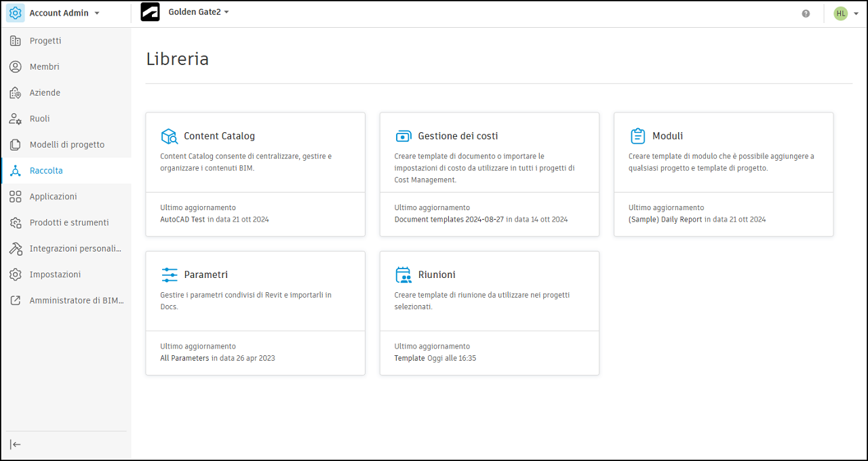Open the help question mark icon
Viewport: 868px width, 461px height.
click(x=806, y=14)
